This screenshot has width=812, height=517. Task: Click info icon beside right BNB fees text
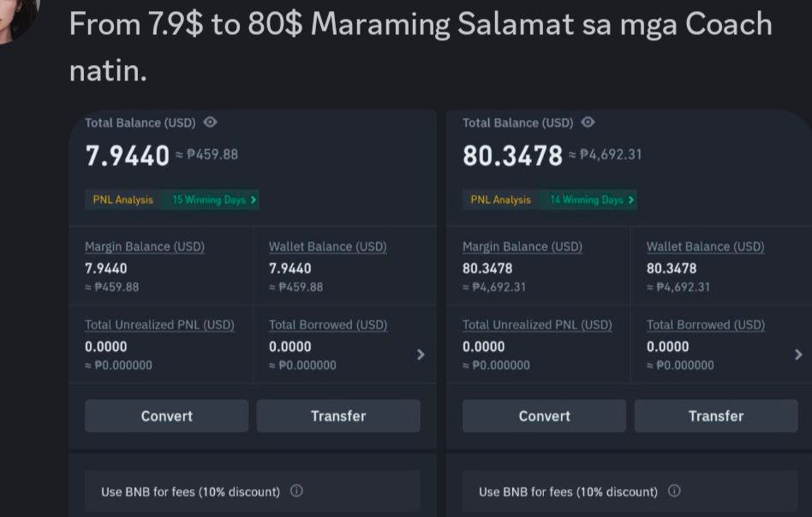coord(674,491)
